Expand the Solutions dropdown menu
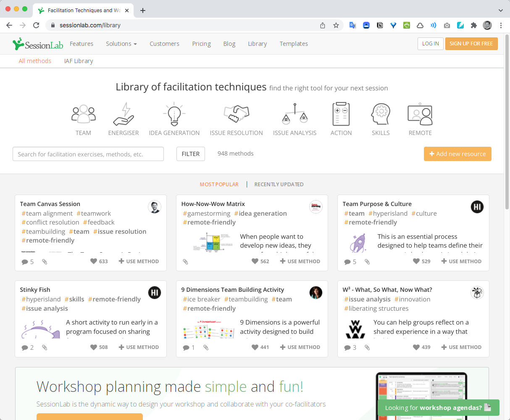 121,44
